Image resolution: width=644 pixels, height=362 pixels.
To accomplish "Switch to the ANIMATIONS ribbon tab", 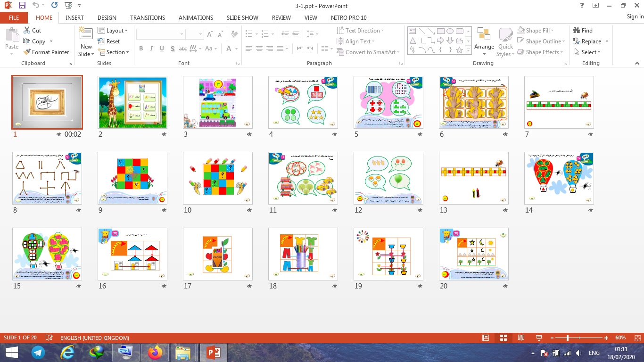I will coord(196,18).
